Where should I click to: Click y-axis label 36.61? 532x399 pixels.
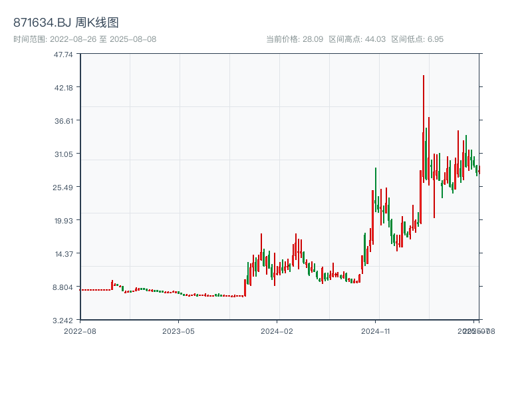tap(64, 121)
